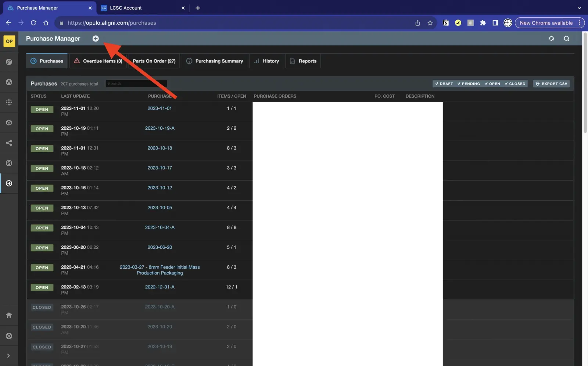Image resolution: width=588 pixels, height=366 pixels.
Task: Click the refresh icon in Purchase Manager header
Action: click(x=551, y=39)
